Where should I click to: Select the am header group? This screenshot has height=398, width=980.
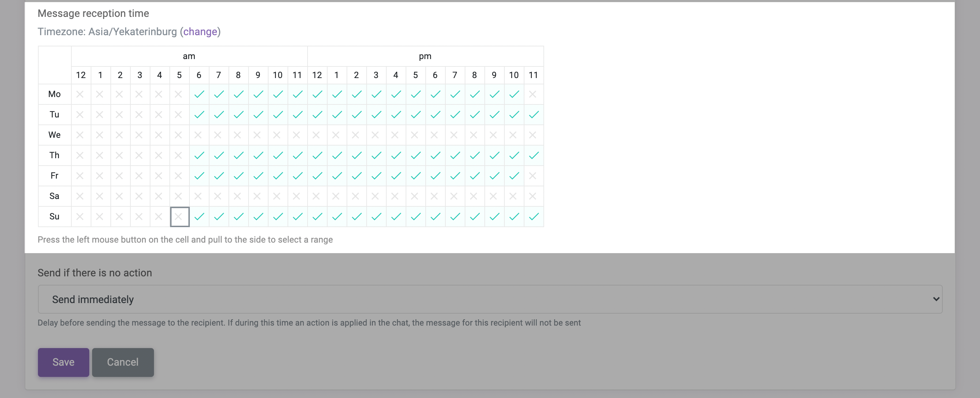coord(189,56)
